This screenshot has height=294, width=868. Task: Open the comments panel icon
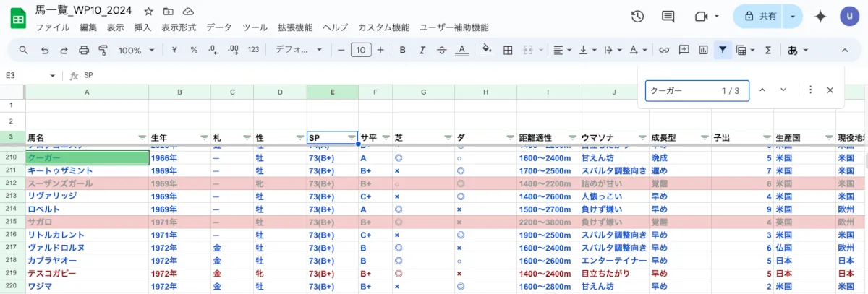pos(668,17)
